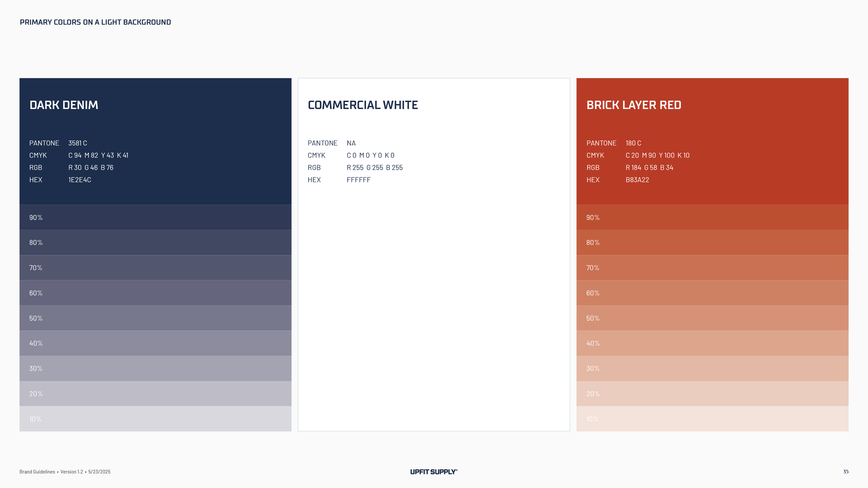The width and height of the screenshot is (868, 488).
Task: Click the Brick Layer Red 90% tint swatch
Action: (x=712, y=217)
